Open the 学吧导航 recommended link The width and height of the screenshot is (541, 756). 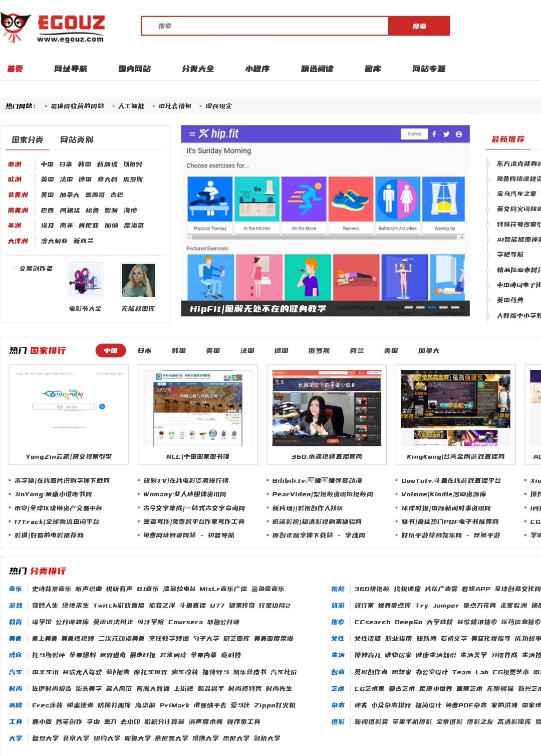[510, 254]
